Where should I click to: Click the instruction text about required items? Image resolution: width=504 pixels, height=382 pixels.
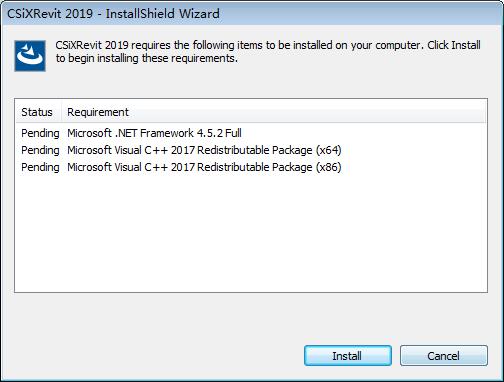point(268,52)
